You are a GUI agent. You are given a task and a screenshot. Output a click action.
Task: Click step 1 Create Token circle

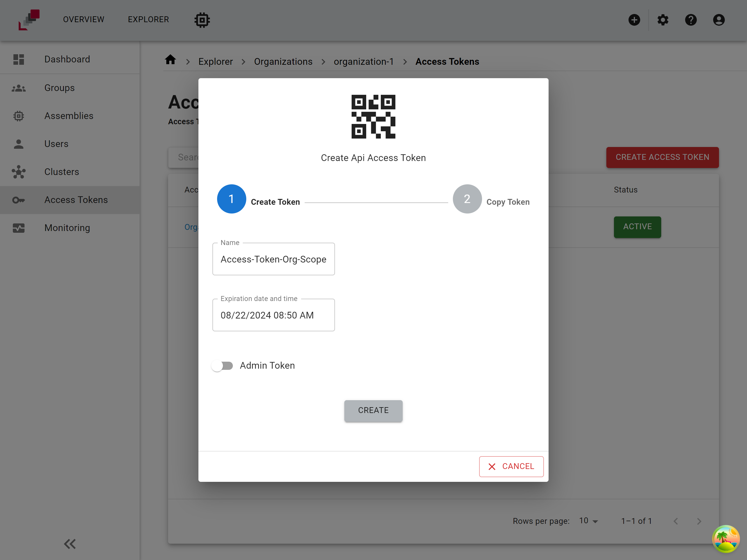(x=231, y=199)
